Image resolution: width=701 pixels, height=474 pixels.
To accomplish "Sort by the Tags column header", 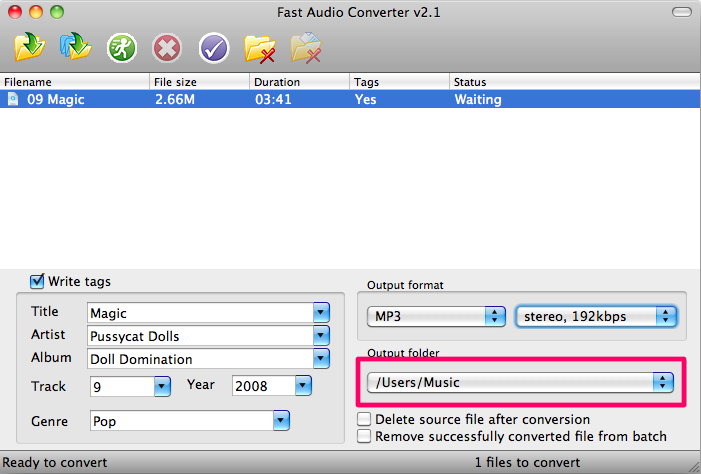I will pyautogui.click(x=399, y=82).
